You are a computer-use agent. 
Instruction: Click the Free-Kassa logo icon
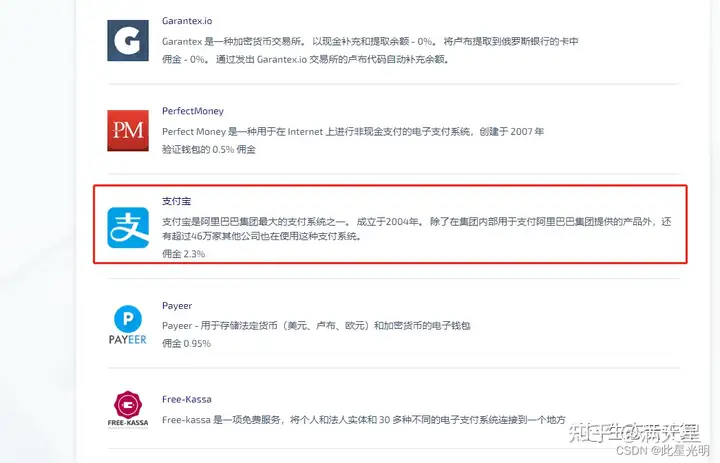tap(128, 409)
